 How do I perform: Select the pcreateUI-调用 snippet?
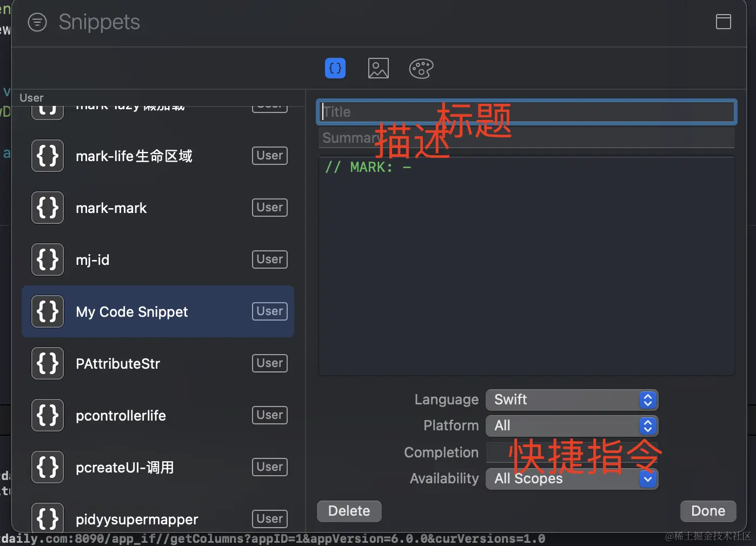pos(158,467)
